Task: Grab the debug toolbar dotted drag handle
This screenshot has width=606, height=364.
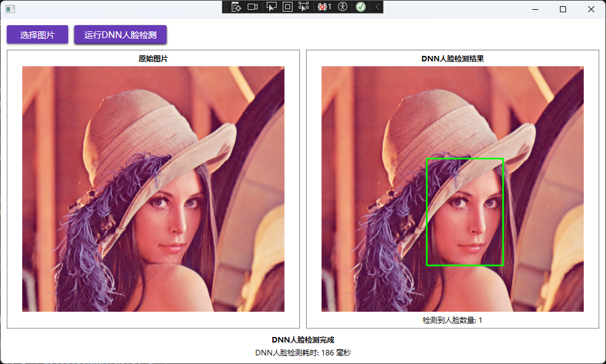Action: coord(226,7)
